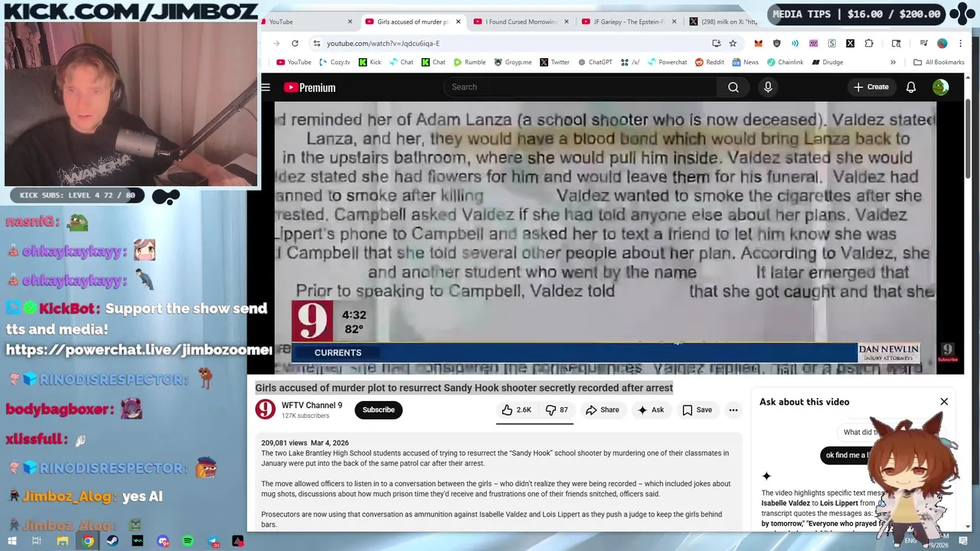Open the YouTube guide hamburger menu
Image resolution: width=980 pixels, height=551 pixels.
(x=266, y=87)
